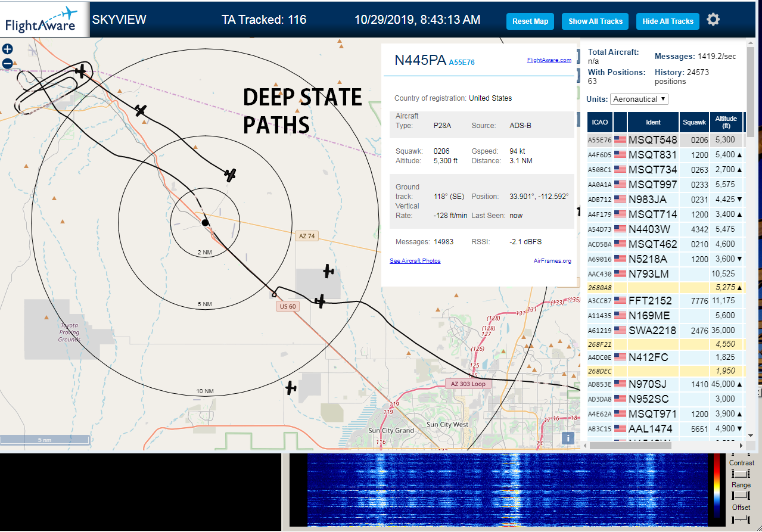Select the MSQT971 aircraft row
Screen dimensions: 762x532
click(665, 413)
